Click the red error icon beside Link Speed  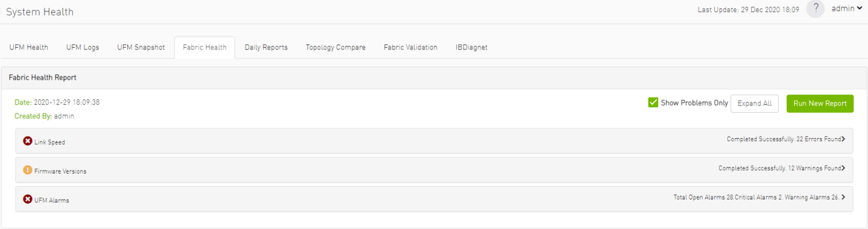28,141
